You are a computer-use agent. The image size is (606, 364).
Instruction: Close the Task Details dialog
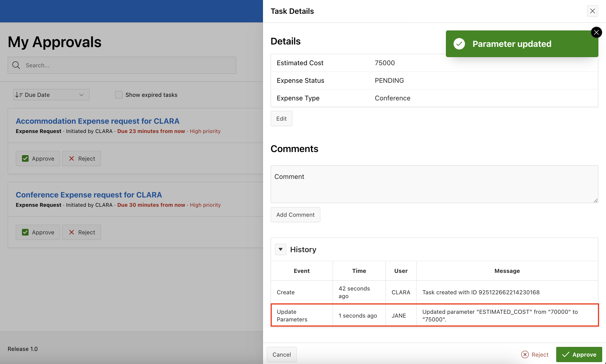(592, 11)
